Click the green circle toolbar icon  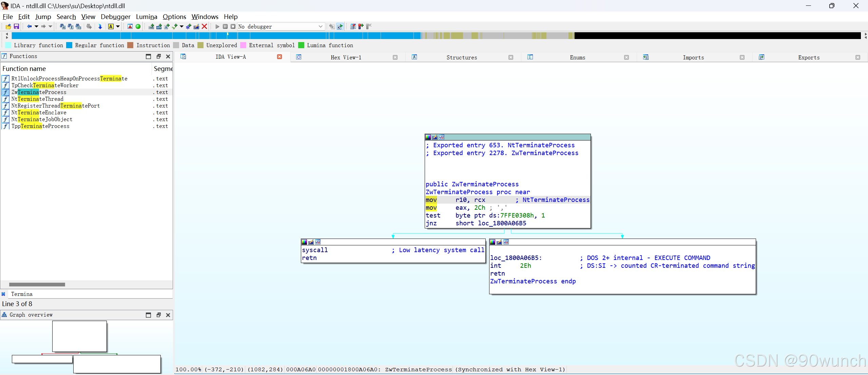click(138, 26)
